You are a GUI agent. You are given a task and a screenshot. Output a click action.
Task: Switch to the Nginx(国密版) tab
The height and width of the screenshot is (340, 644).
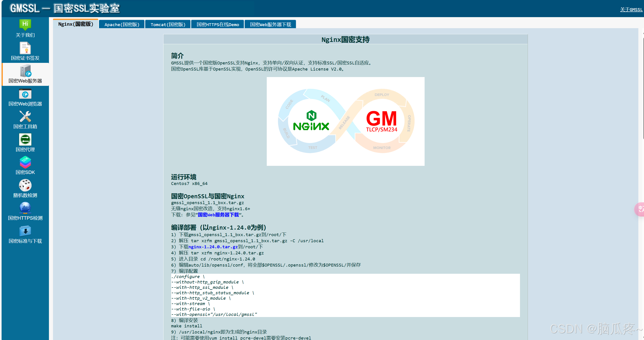(x=76, y=24)
